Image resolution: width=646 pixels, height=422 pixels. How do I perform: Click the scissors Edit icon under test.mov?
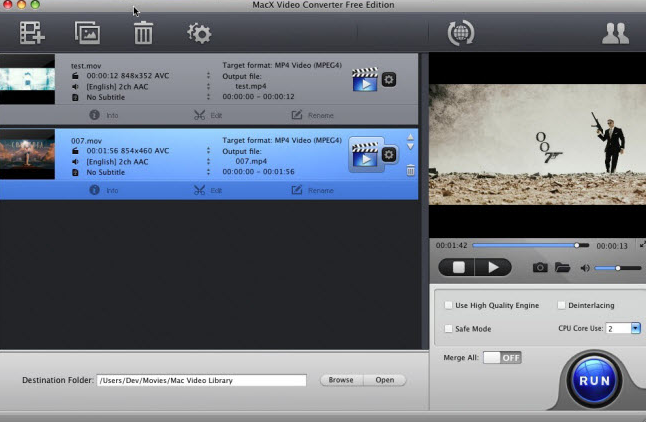(x=199, y=115)
